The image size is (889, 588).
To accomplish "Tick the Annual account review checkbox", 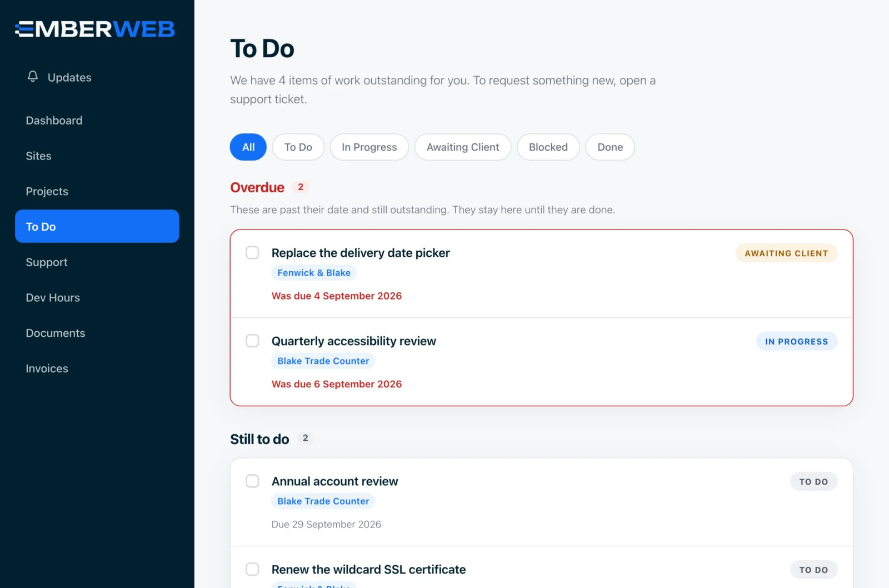I will (252, 481).
